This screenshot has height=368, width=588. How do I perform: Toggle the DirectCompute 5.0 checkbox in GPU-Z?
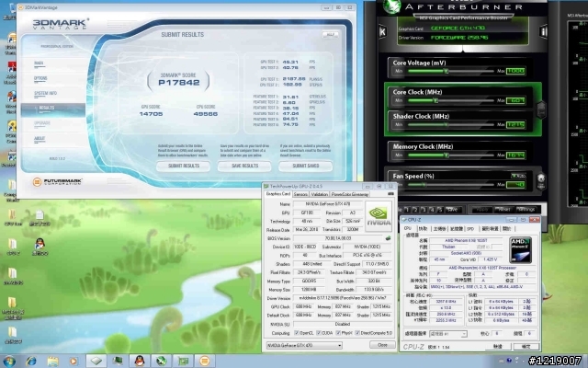[x=357, y=333]
